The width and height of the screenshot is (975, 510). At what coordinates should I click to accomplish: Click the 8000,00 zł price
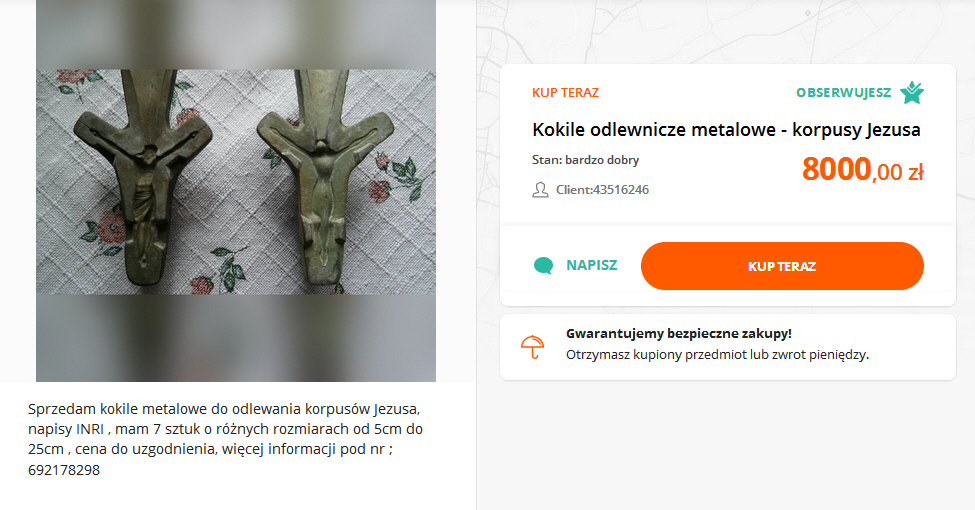(861, 170)
